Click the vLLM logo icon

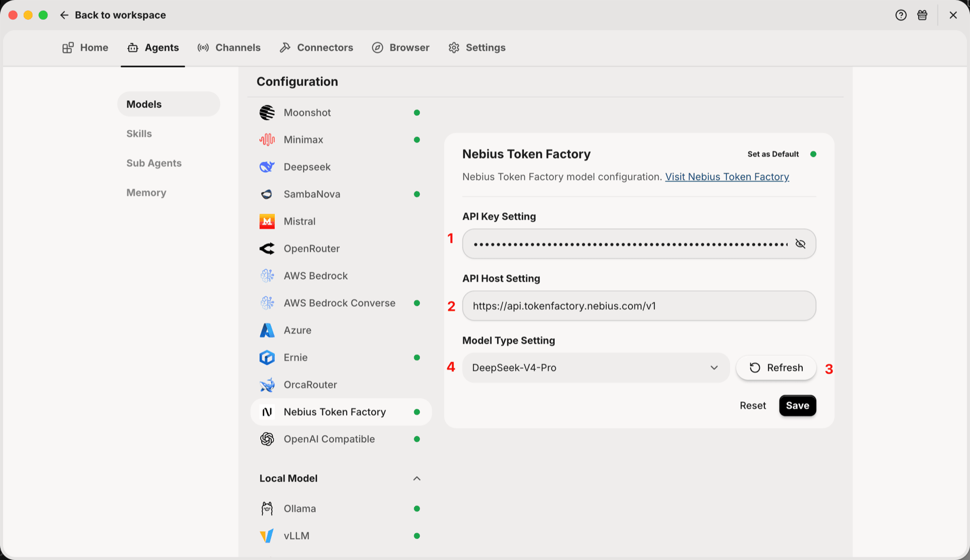[x=267, y=536]
